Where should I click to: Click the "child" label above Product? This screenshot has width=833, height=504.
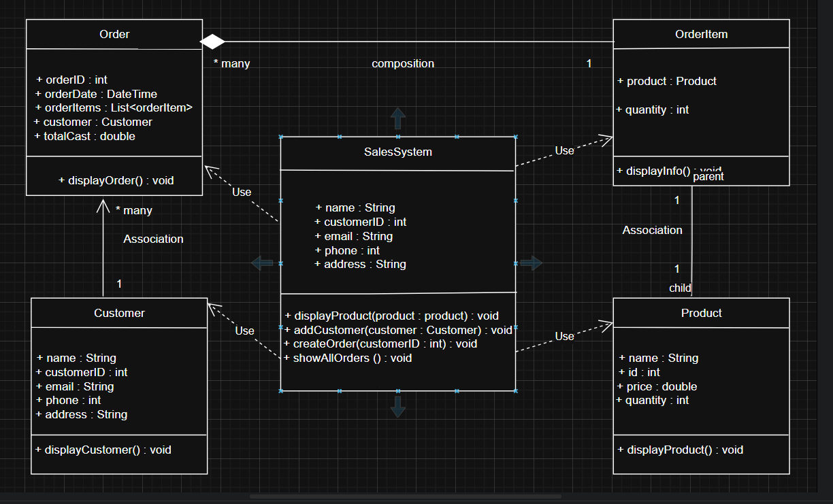(x=680, y=288)
